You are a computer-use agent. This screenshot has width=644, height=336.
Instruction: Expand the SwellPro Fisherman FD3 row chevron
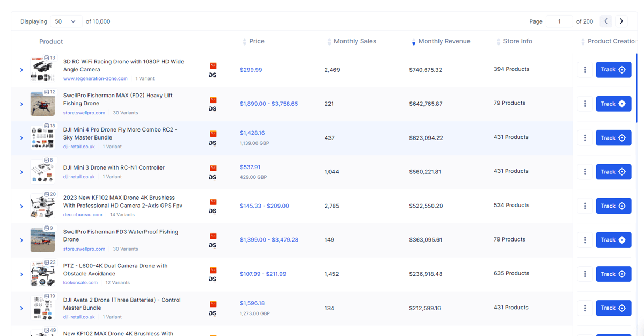tap(21, 240)
